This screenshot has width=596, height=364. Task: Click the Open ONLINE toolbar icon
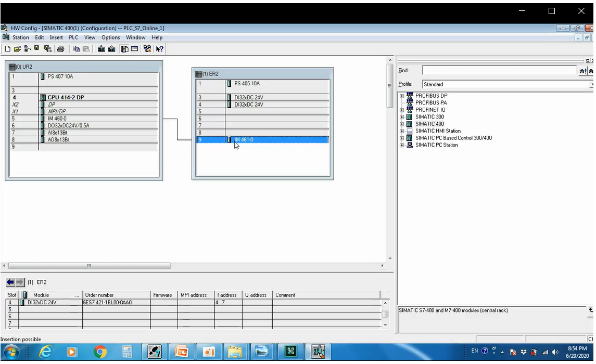27,49
